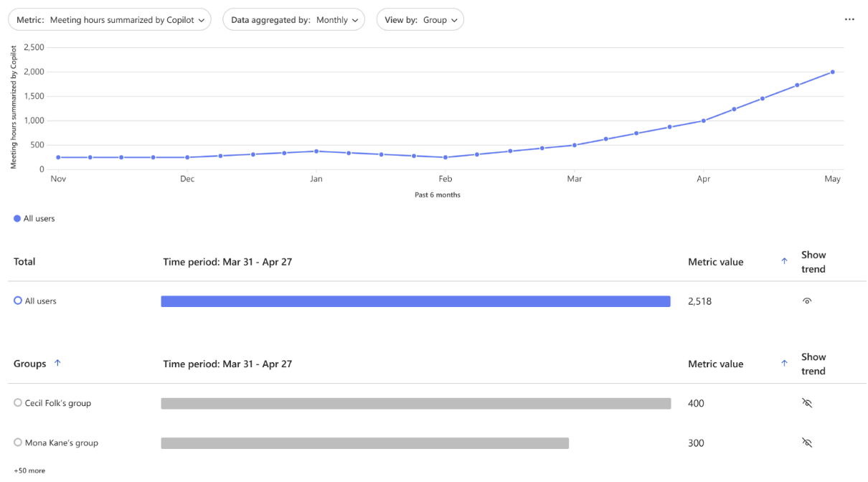This screenshot has width=868, height=482.
Task: Hide trend for All users row
Action: click(807, 301)
